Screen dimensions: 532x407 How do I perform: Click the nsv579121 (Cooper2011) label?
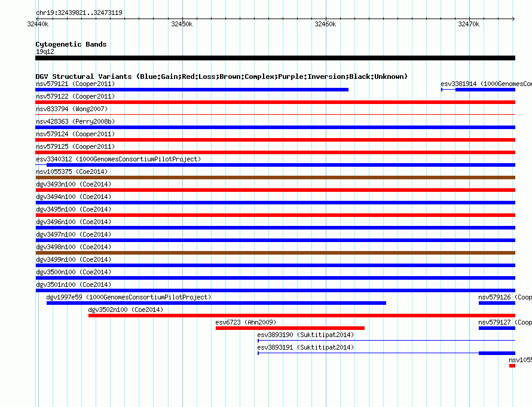75,84
